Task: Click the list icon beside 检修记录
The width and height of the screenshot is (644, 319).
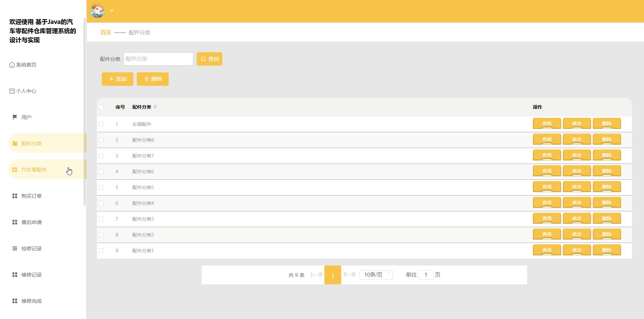Action: 15,248
